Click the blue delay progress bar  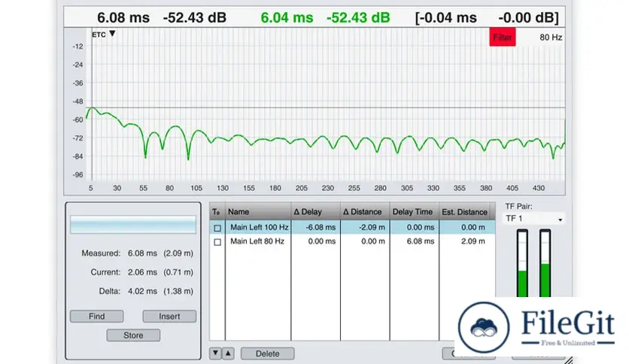pyautogui.click(x=133, y=225)
